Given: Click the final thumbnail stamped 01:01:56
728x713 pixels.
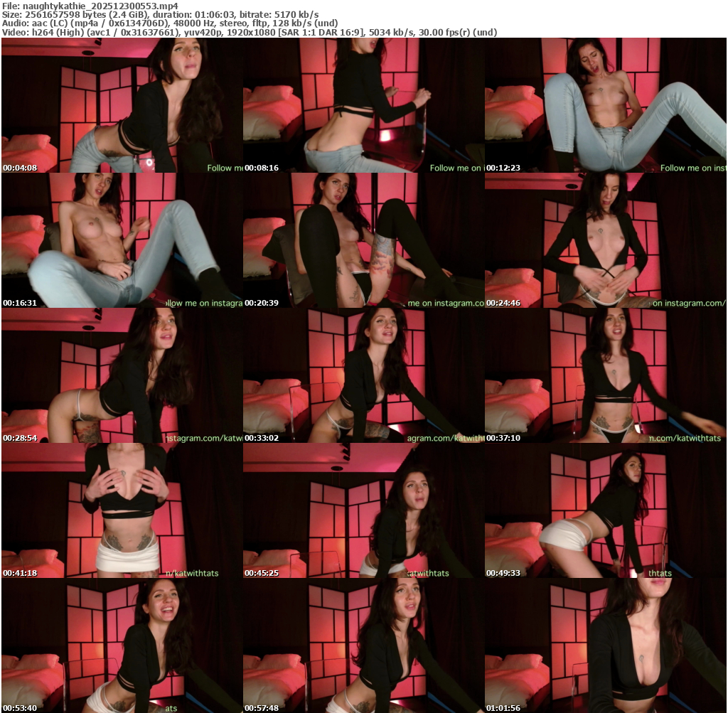Looking at the screenshot, I should (x=605, y=645).
